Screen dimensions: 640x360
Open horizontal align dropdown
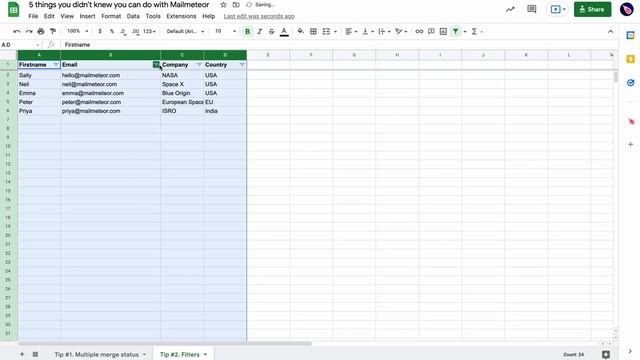coord(351,31)
